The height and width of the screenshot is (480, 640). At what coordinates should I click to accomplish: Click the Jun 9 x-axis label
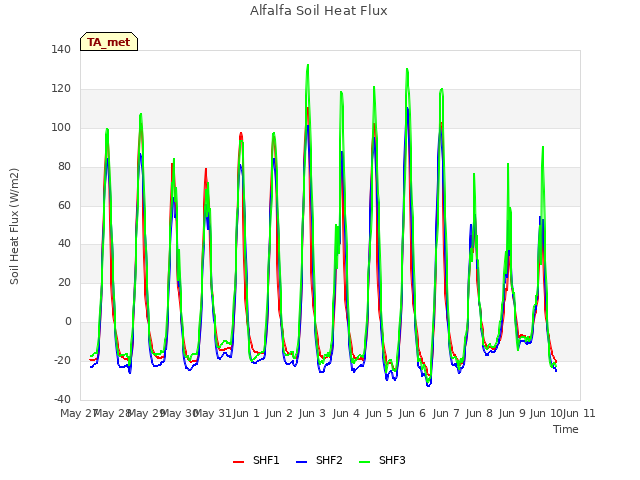[512, 413]
